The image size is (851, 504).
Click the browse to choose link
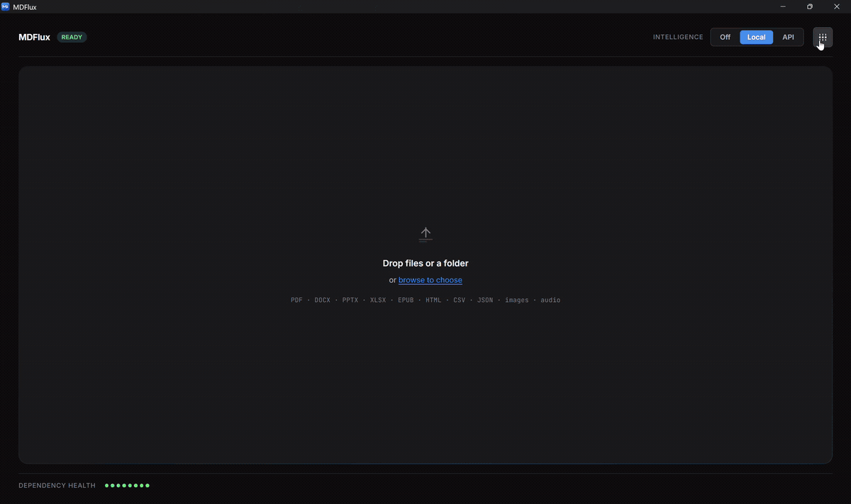click(430, 280)
